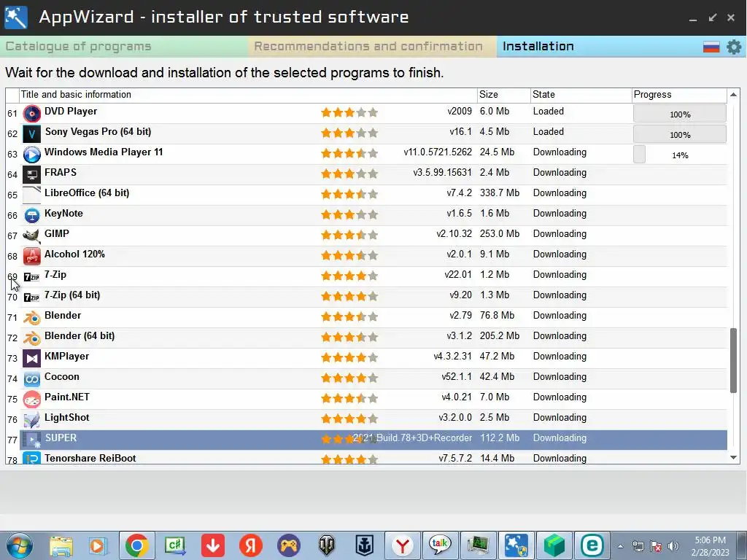Click the Tenorshare ReiBoot icon
747x560 pixels.
coord(32,459)
